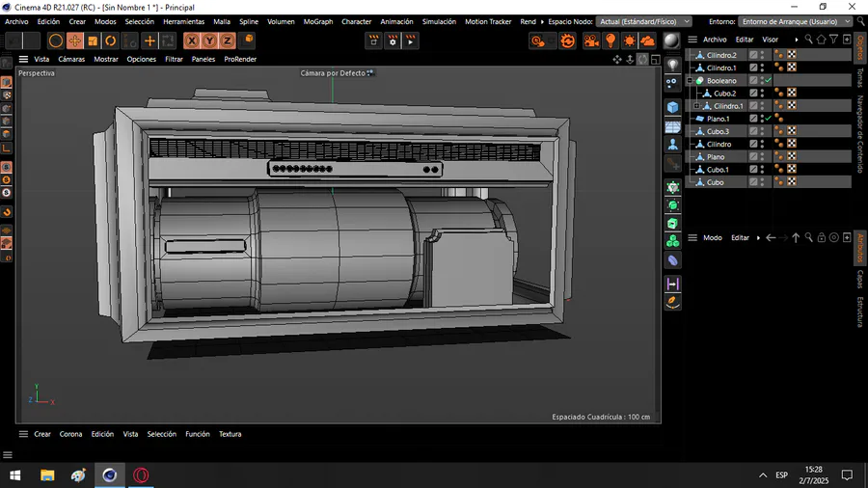
Task: Expand overflow arrow after Rend menu
Action: click(x=542, y=21)
